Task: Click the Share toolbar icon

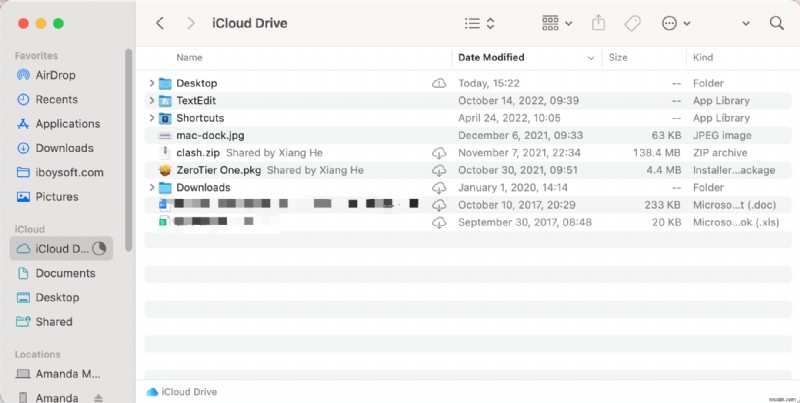Action: [x=598, y=23]
